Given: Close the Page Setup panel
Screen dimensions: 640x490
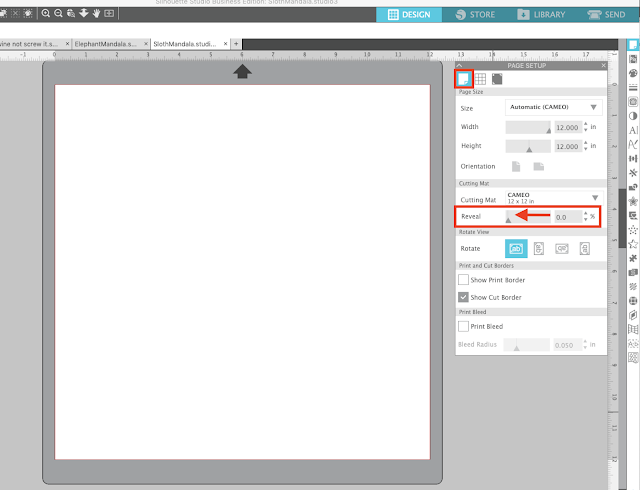Looking at the screenshot, I should coord(603,65).
